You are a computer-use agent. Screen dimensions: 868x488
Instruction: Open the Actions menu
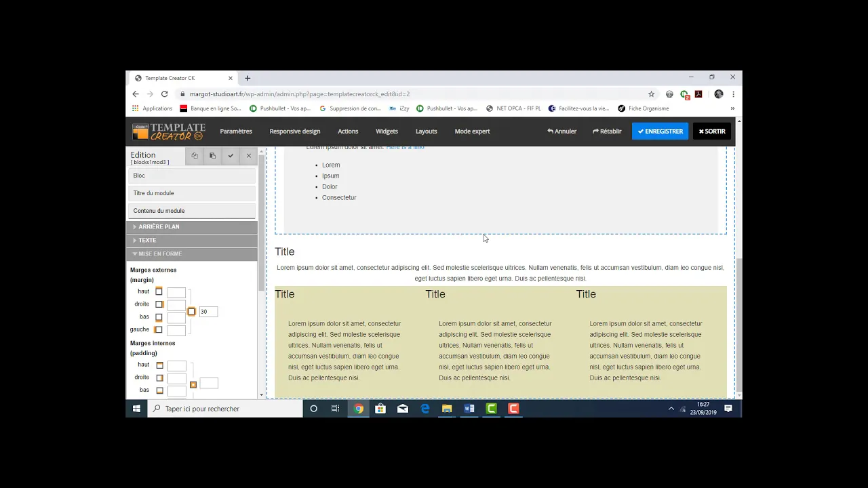(x=348, y=131)
